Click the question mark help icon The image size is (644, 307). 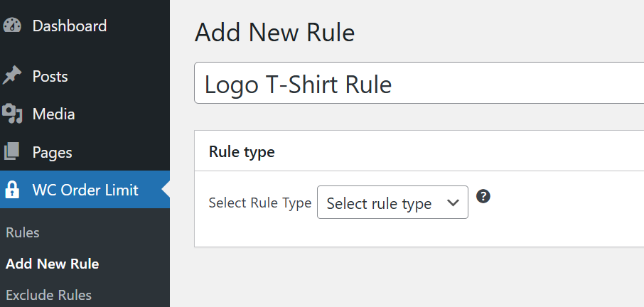(x=483, y=196)
